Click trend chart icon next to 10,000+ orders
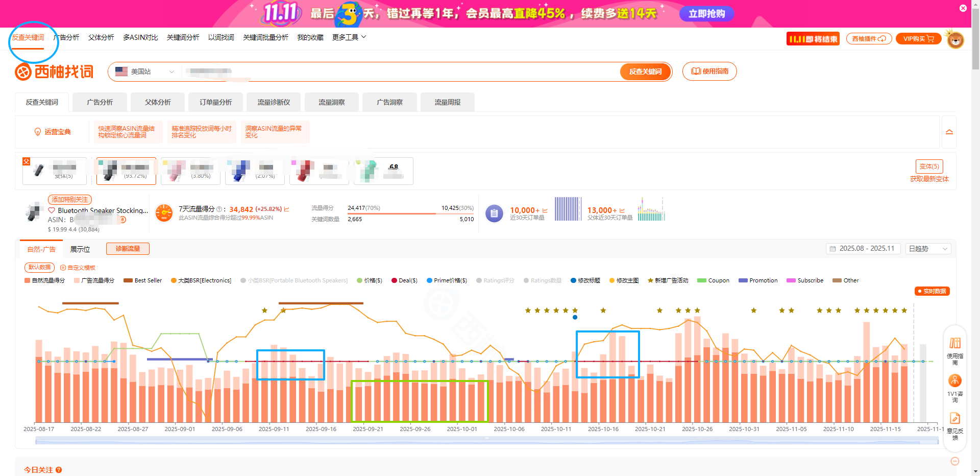This screenshot has width=980, height=476. coord(545,210)
